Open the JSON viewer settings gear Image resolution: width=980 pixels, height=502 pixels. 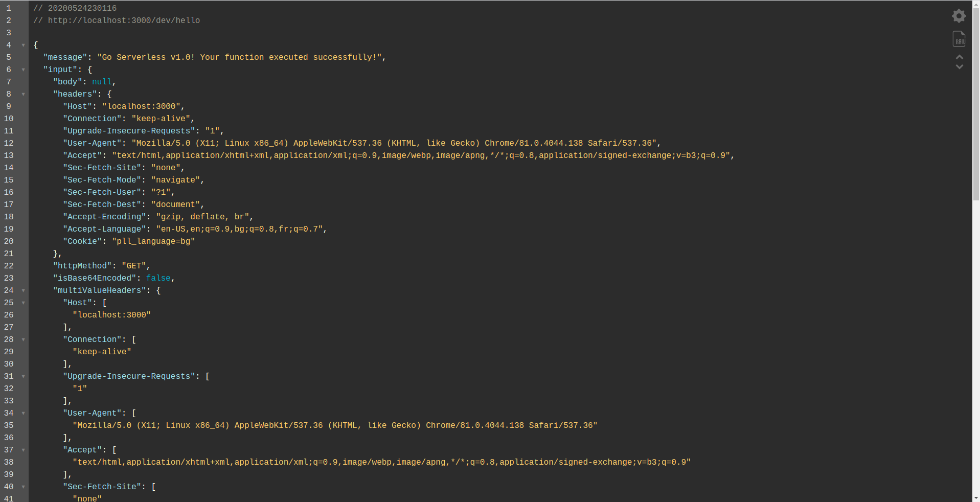tap(959, 16)
